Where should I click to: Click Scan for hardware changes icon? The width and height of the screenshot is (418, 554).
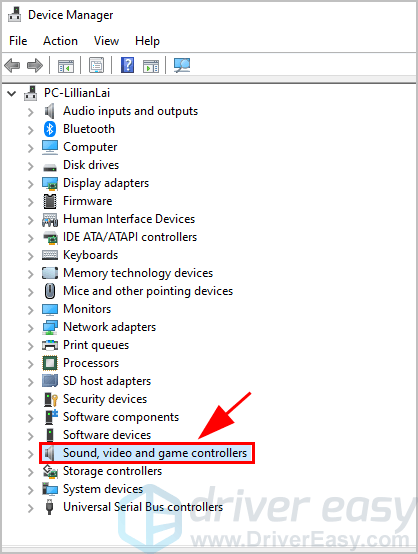coord(182,65)
